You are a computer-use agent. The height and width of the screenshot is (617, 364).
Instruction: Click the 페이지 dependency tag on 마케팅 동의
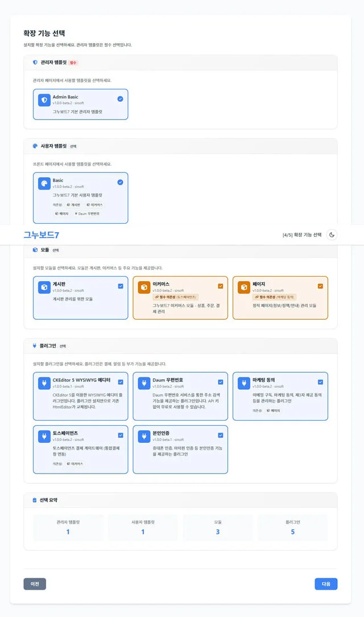274,410
